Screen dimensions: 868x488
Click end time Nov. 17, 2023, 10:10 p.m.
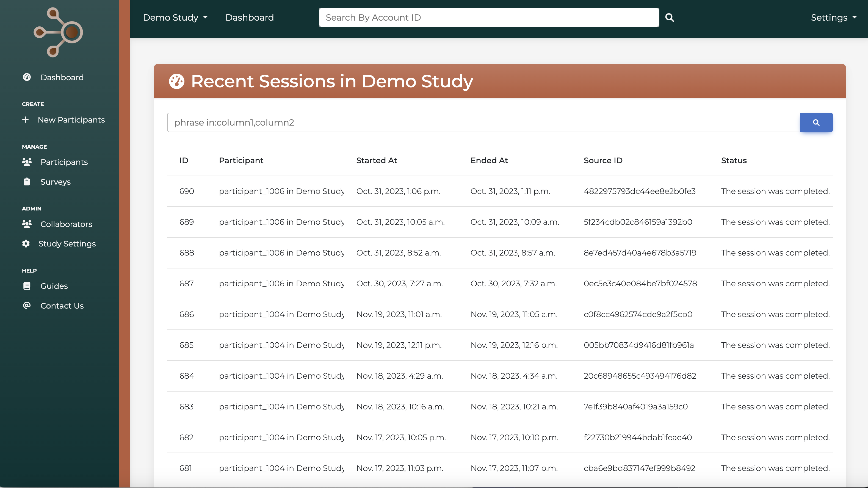coord(514,437)
